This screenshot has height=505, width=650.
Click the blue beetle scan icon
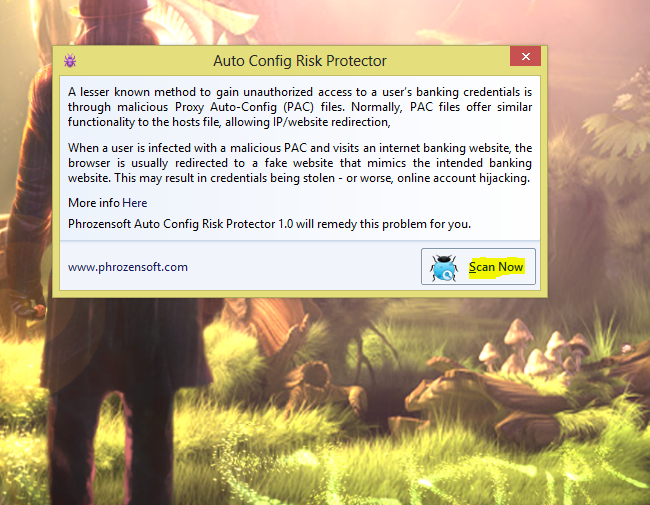point(444,267)
